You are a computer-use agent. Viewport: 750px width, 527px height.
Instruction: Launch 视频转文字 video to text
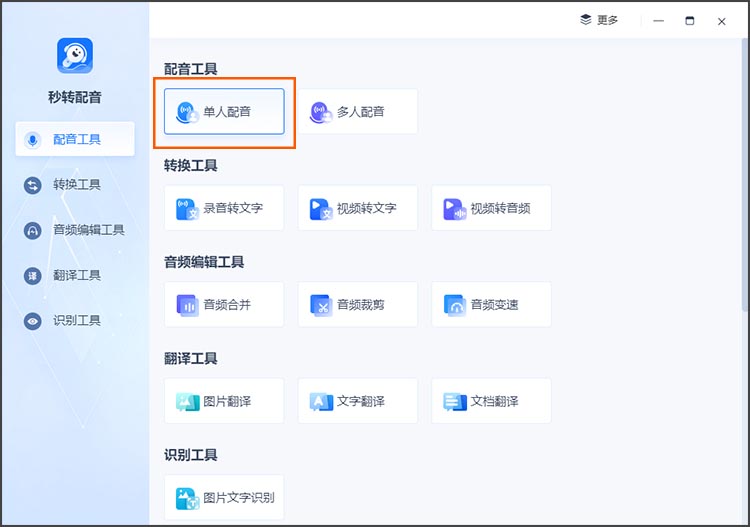[x=358, y=208]
